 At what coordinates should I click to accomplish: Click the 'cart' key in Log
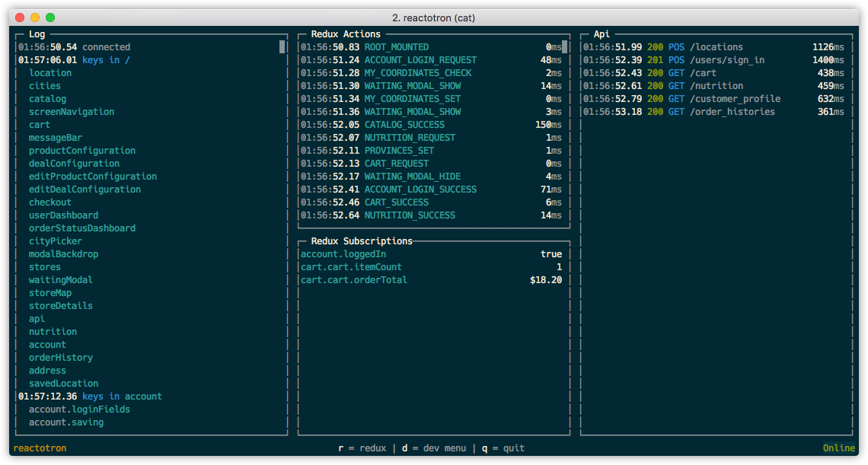click(x=40, y=125)
